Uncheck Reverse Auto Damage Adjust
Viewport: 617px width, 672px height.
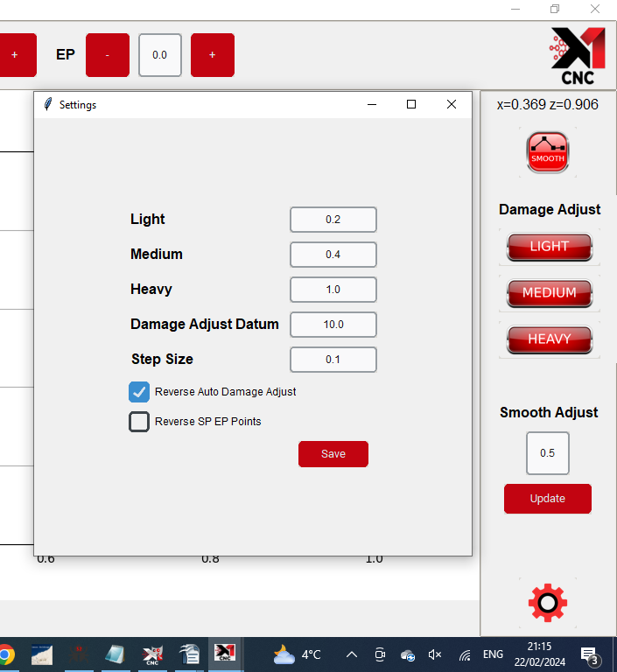coord(139,392)
